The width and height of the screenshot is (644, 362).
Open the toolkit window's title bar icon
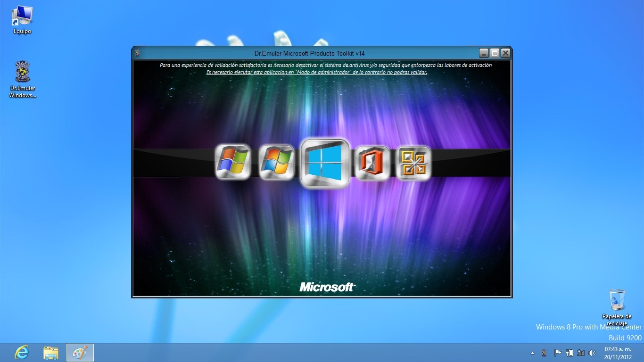point(137,53)
